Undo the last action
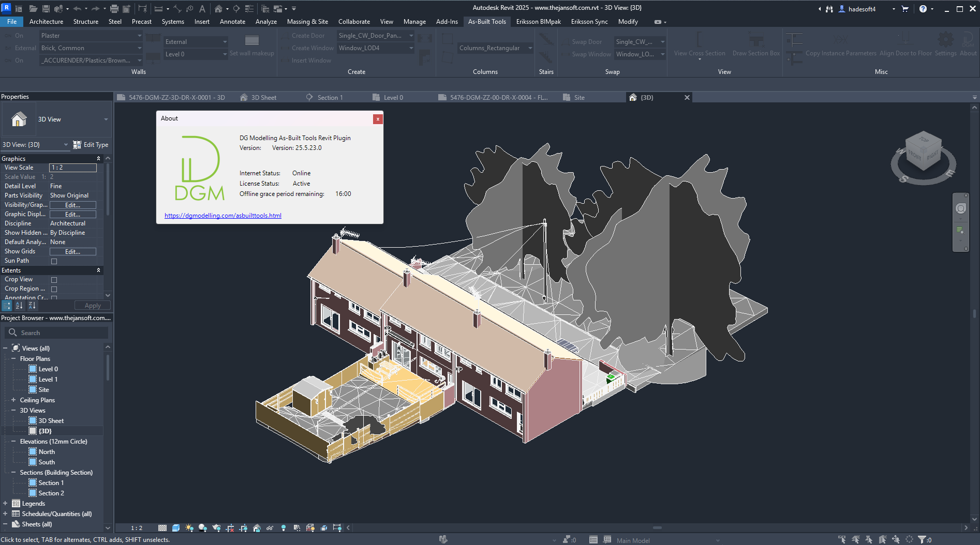The image size is (980, 545). 77,9
